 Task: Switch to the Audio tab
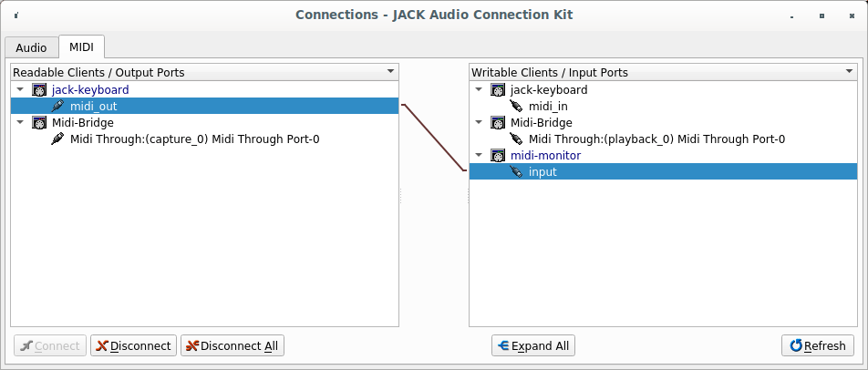tap(31, 47)
